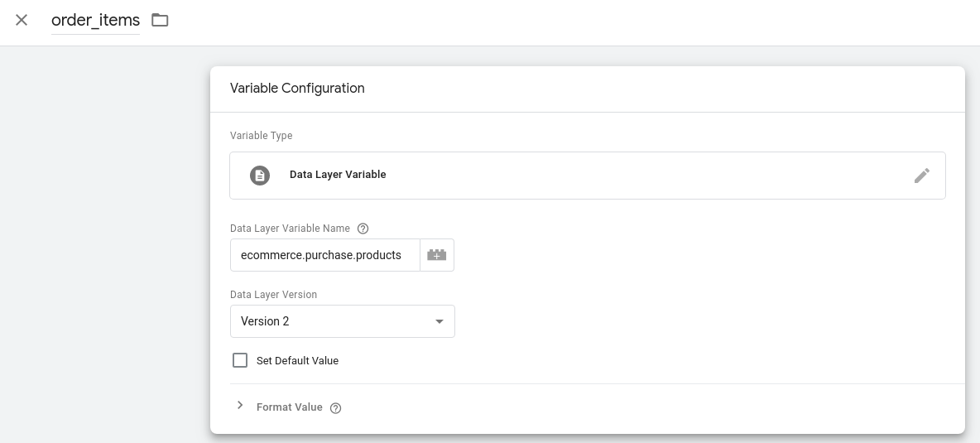The width and height of the screenshot is (980, 443).
Task: Click the Format Value label text
Action: (x=290, y=407)
